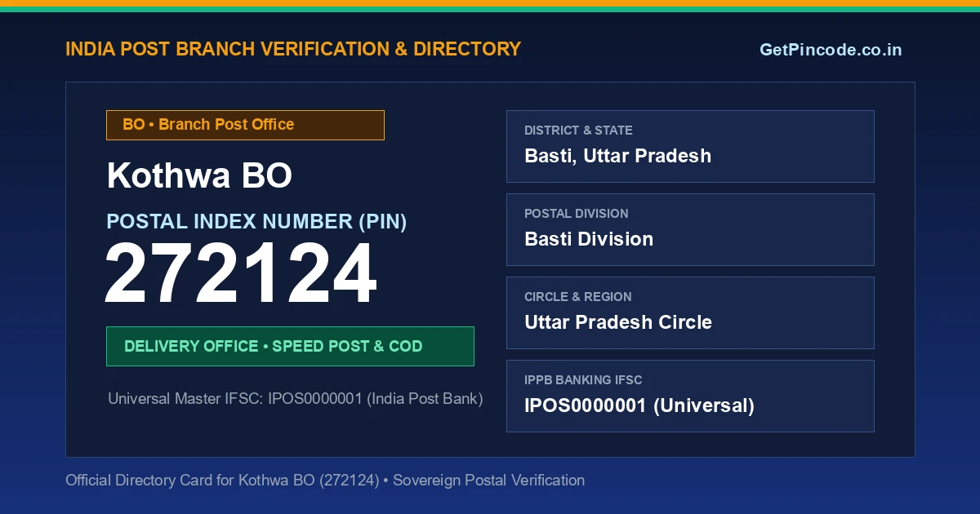Select the Kothwa BO office name
Screen dimensions: 980x514
pyautogui.click(x=199, y=176)
